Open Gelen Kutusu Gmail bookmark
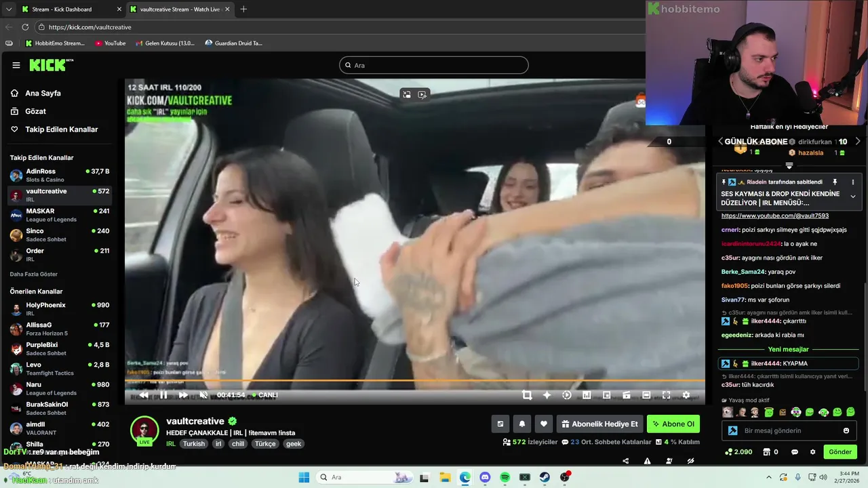Screen dimensions: 868x488 click(165, 43)
